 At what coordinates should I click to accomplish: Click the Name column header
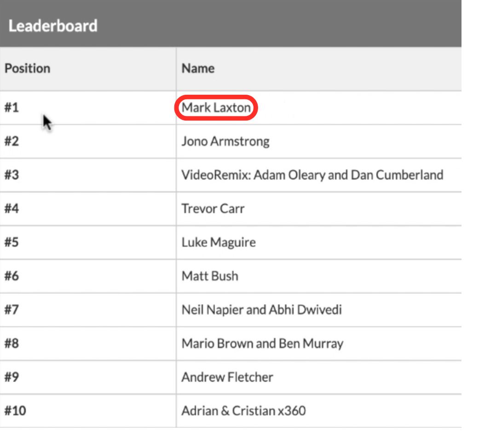click(198, 69)
